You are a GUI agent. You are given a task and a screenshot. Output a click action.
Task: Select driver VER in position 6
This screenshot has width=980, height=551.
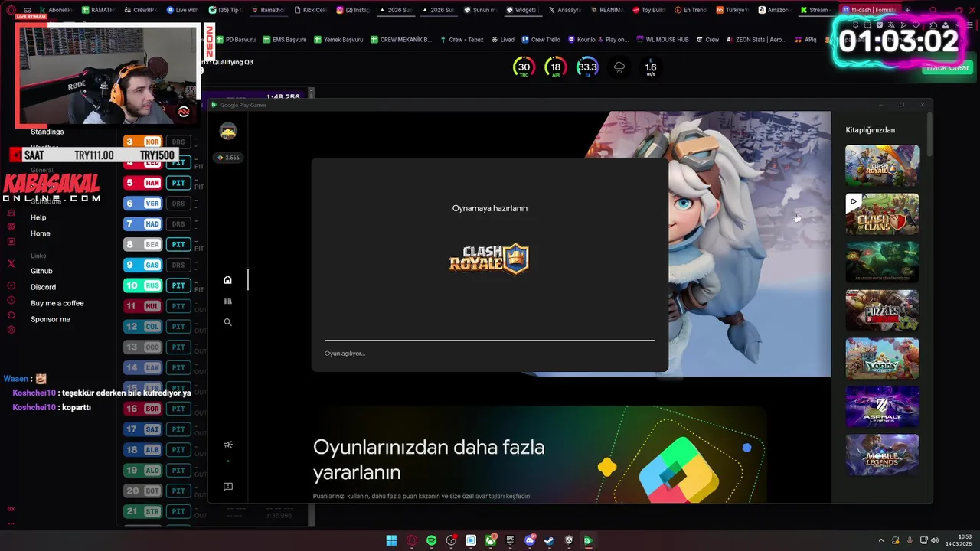point(142,204)
